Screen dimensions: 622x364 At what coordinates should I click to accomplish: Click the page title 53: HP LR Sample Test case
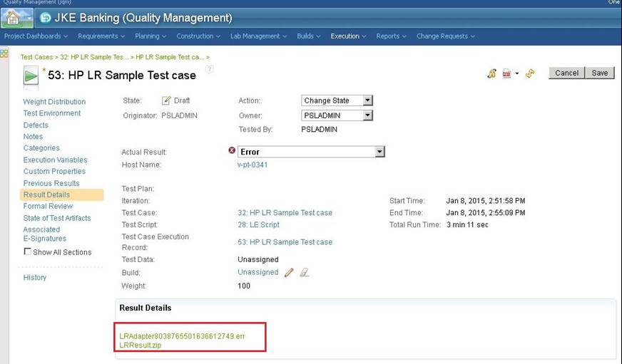point(122,76)
